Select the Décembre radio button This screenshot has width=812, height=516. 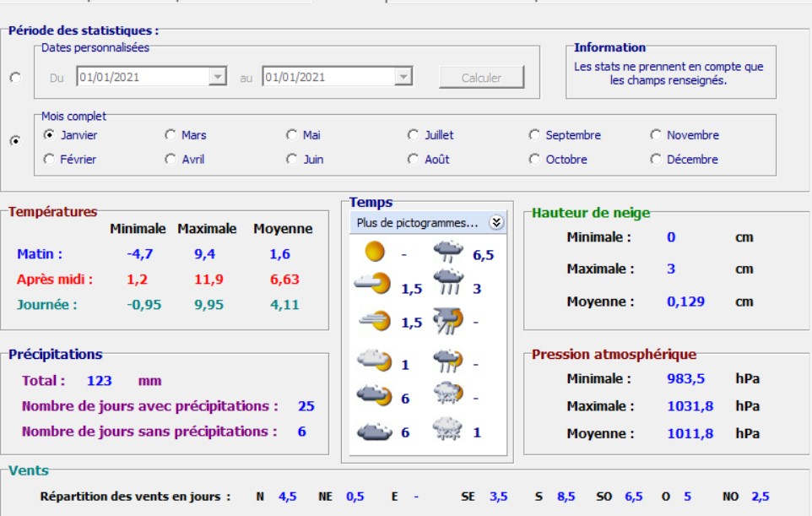pyautogui.click(x=656, y=159)
